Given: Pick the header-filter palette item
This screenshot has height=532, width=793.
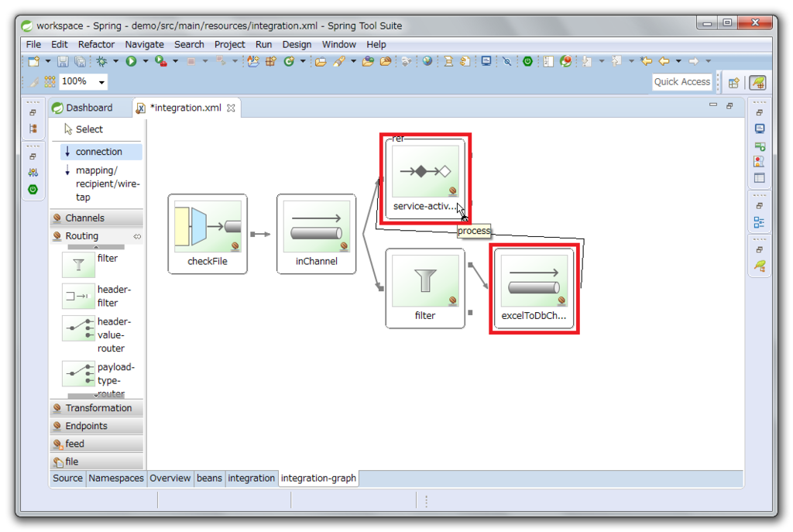Looking at the screenshot, I should pos(96,297).
